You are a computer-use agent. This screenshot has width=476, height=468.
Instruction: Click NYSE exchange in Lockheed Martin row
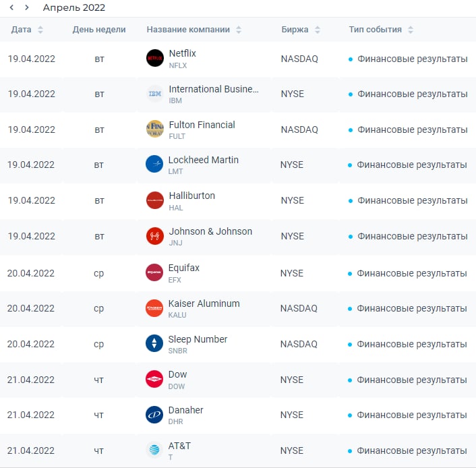pyautogui.click(x=292, y=165)
